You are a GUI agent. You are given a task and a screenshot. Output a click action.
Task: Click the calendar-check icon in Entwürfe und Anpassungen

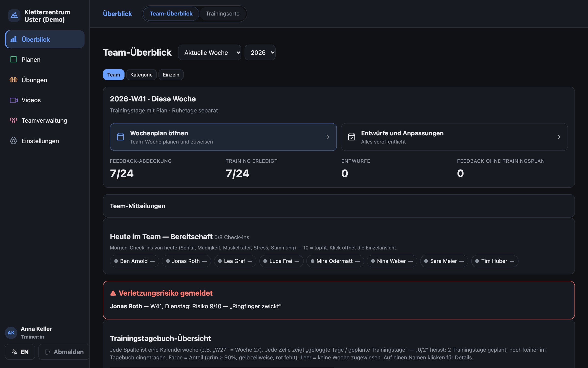pyautogui.click(x=352, y=137)
